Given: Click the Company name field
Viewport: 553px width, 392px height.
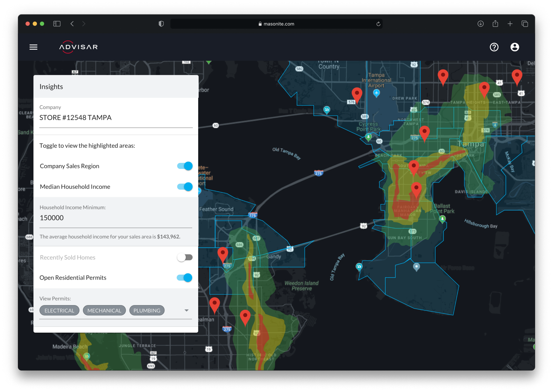Looking at the screenshot, I should (x=116, y=118).
